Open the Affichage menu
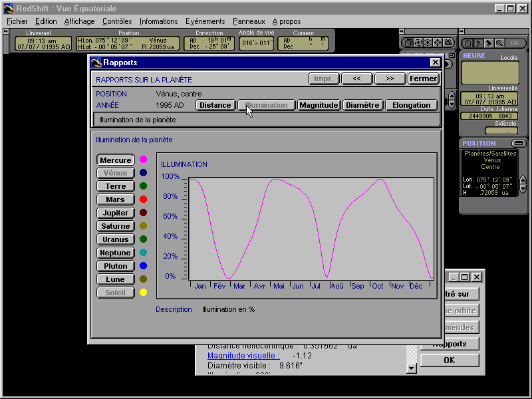Image resolution: width=532 pixels, height=399 pixels. (79, 21)
